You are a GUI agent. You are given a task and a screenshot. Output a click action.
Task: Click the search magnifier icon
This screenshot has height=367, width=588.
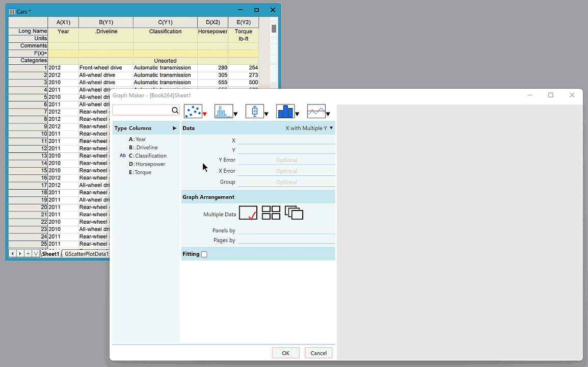coord(175,111)
